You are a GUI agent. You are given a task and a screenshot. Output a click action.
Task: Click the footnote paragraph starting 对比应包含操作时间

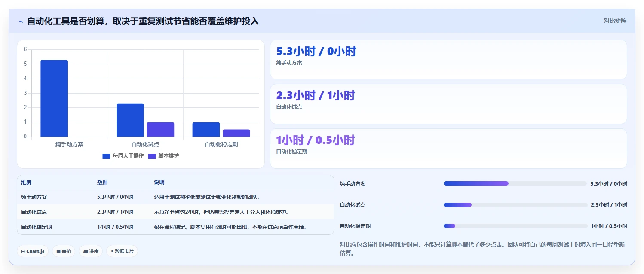point(482,249)
